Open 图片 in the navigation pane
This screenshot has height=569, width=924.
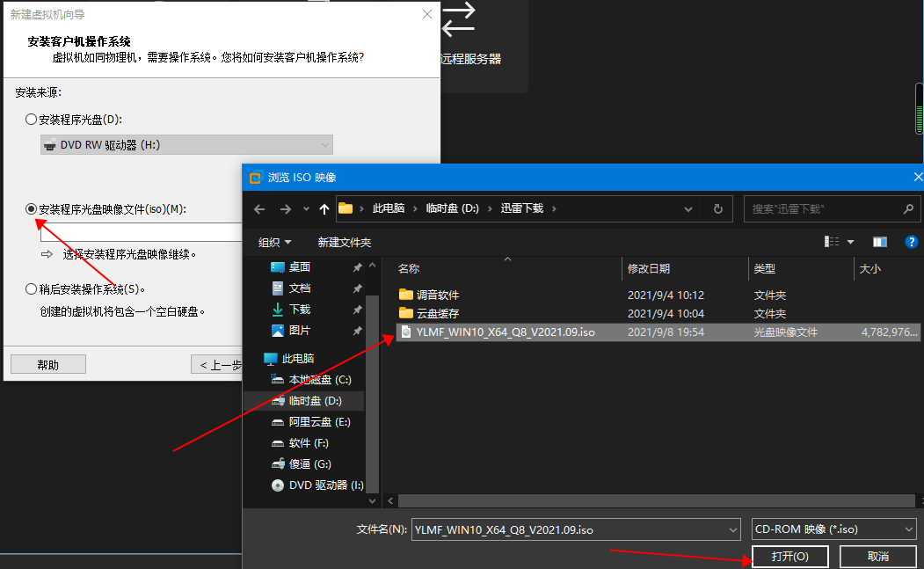300,331
